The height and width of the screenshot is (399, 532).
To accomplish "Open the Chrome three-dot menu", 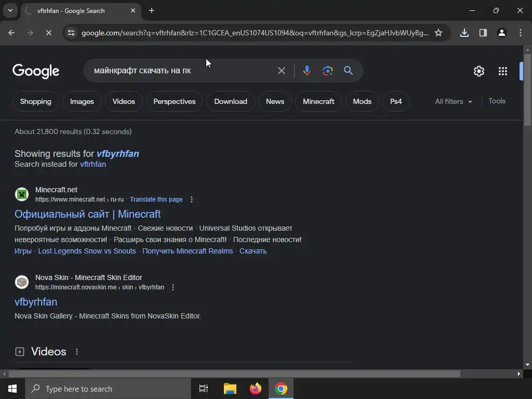I will (x=521, y=33).
